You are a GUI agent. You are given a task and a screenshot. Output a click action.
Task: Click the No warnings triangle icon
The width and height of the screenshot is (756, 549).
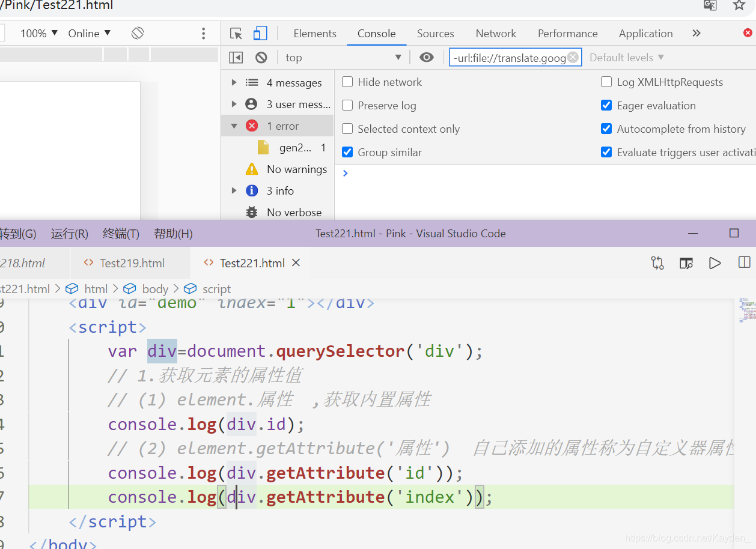(x=252, y=169)
